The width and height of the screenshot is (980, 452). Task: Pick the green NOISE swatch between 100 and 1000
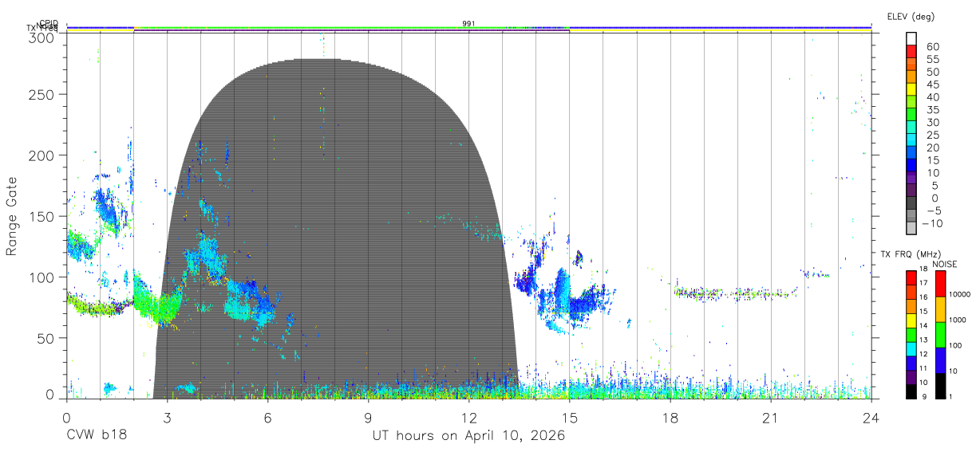pos(940,334)
